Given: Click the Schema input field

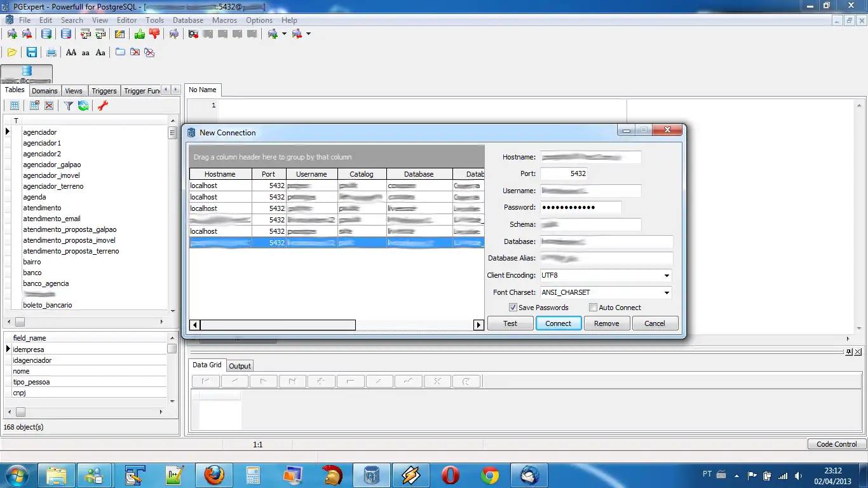Looking at the screenshot, I should pyautogui.click(x=591, y=224).
